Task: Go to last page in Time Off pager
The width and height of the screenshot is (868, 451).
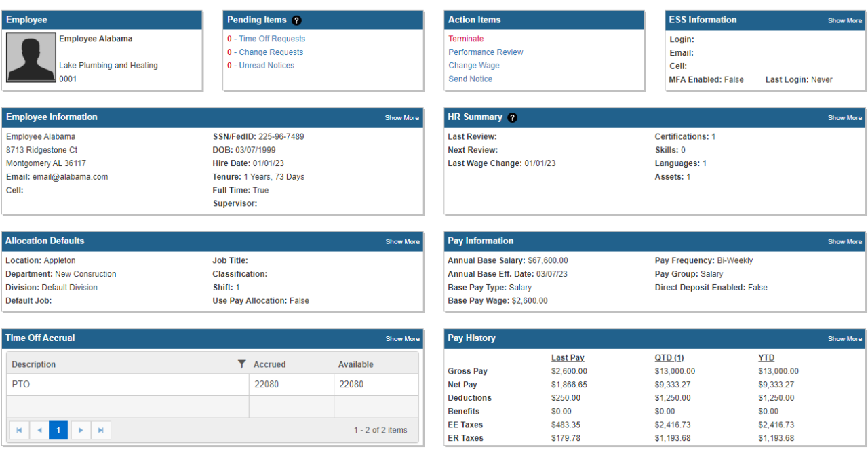Action: tap(101, 430)
